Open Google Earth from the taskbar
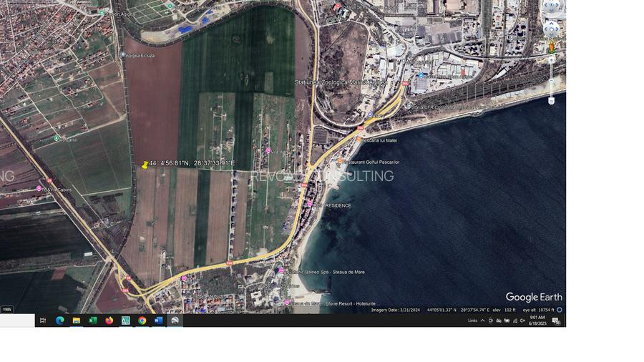This screenshot has height=362, width=644. (175, 321)
